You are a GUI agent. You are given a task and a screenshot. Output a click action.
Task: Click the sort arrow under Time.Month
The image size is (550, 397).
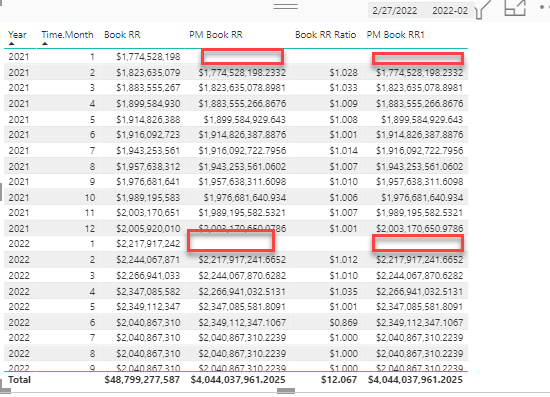coord(45,44)
